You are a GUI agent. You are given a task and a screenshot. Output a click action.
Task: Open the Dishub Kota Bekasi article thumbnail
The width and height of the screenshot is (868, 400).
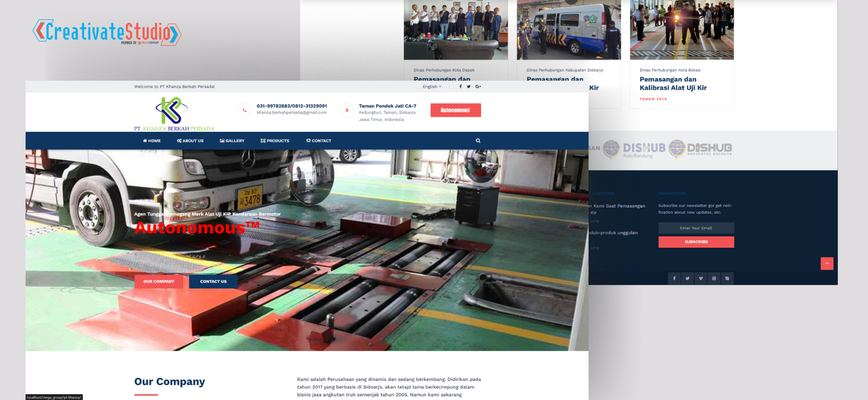[681, 30]
